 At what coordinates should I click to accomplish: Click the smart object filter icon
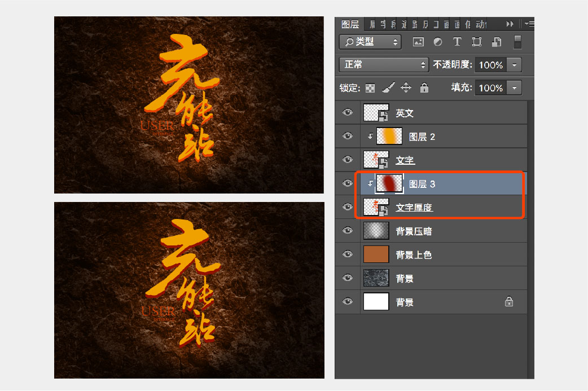pyautogui.click(x=497, y=42)
